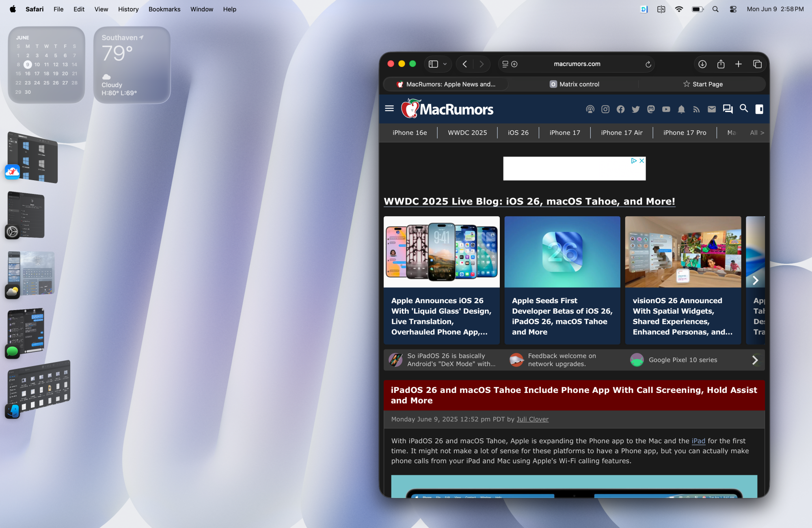Expand the 'All >' topics list
Image resolution: width=812 pixels, height=528 pixels.
[x=757, y=133]
